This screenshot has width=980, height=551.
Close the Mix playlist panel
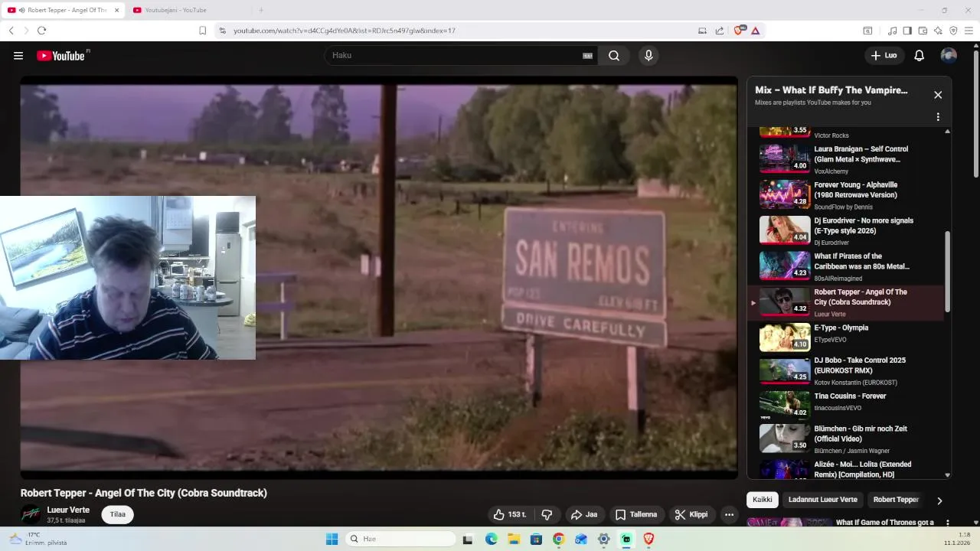(x=938, y=95)
